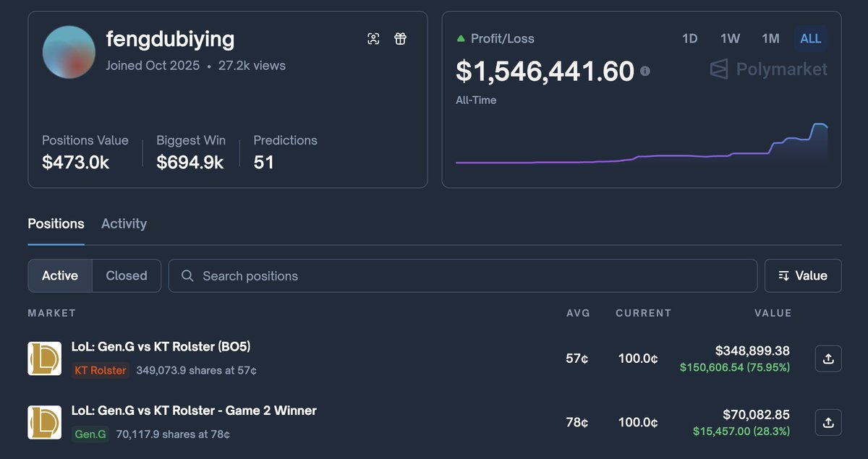Image resolution: width=868 pixels, height=459 pixels.
Task: Click the Game 2 Winner market icon
Action: pos(44,422)
